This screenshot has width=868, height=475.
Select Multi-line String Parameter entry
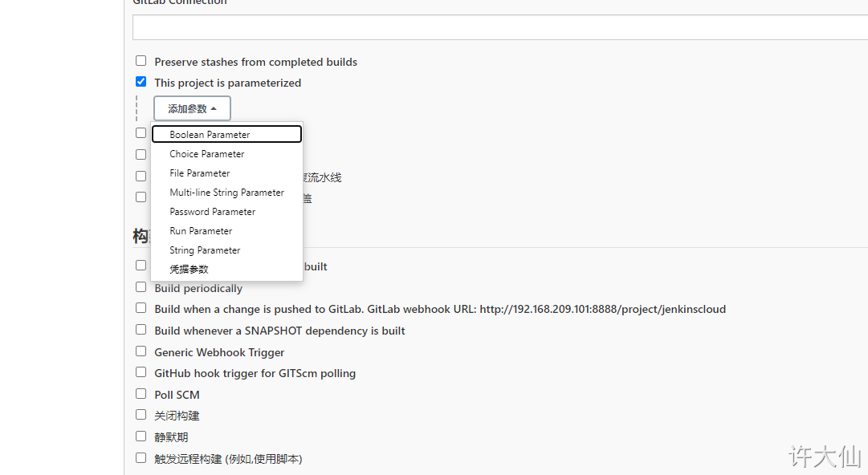(x=227, y=193)
